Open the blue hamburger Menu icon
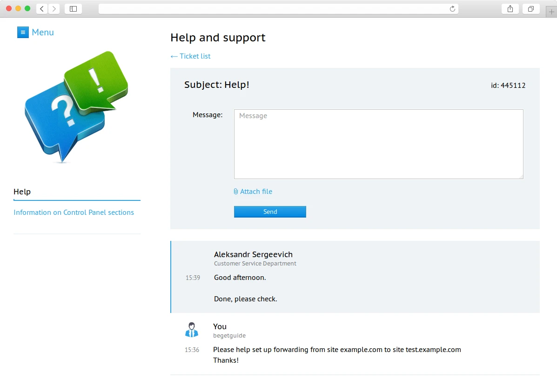The image size is (557, 392). pos(23,33)
